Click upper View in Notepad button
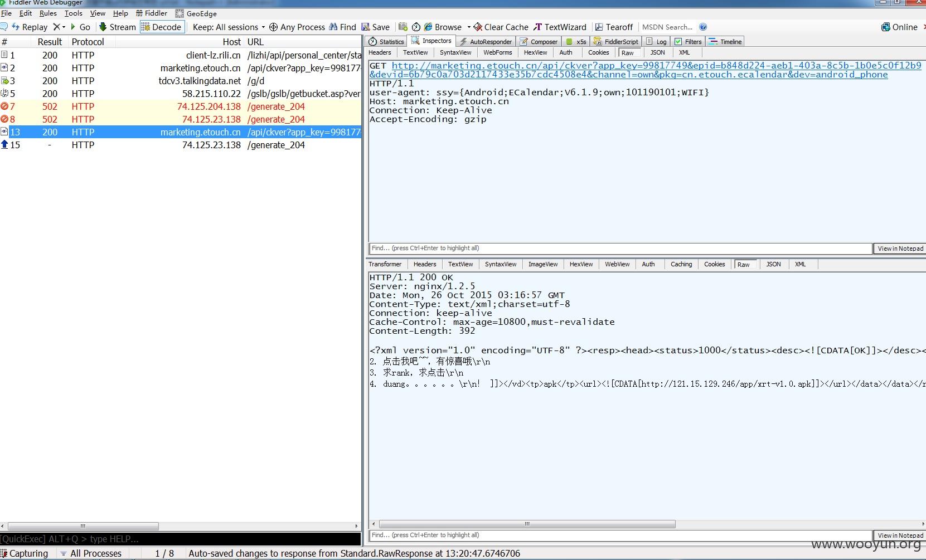The height and width of the screenshot is (560, 926). [900, 249]
